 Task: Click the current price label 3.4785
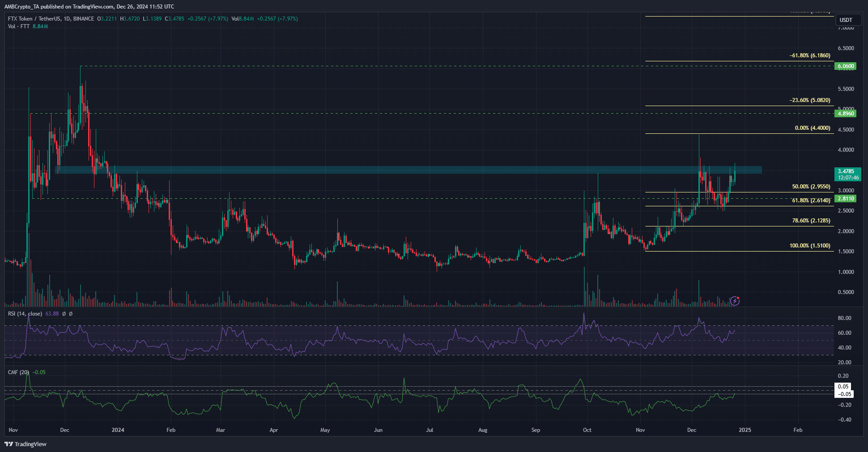click(846, 171)
